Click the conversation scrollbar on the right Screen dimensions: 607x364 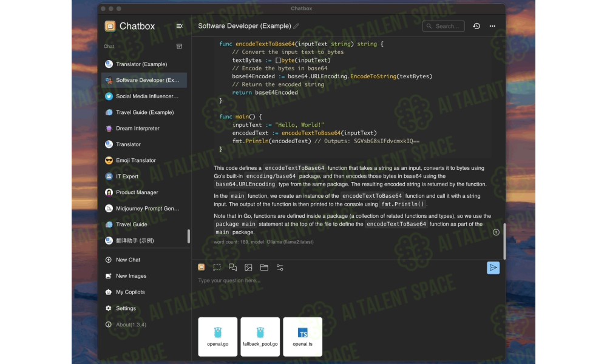(x=504, y=241)
